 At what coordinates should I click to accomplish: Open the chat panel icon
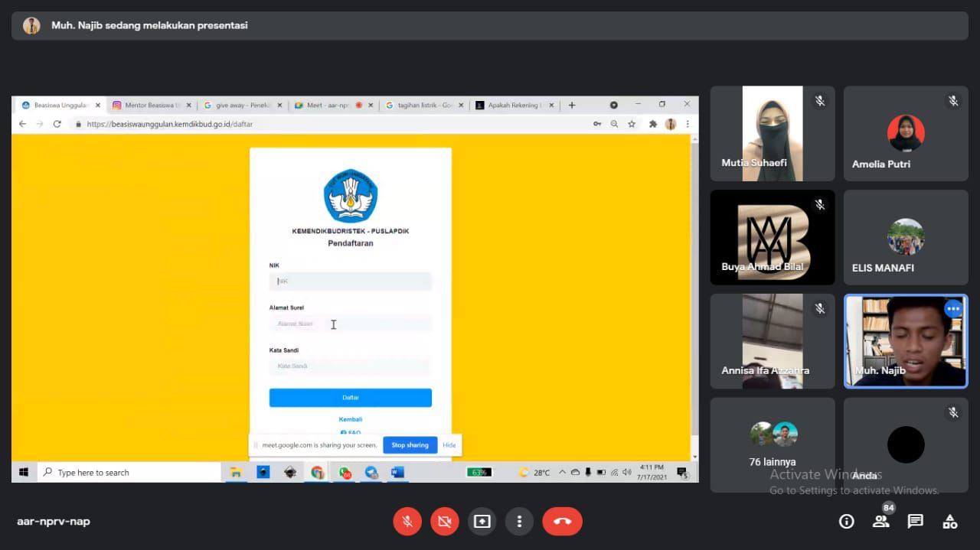tap(915, 522)
